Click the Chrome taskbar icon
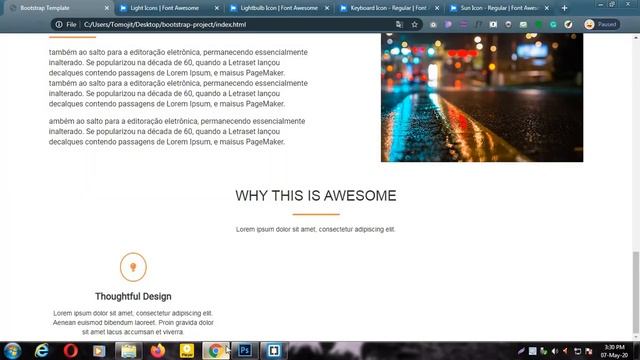 point(216,351)
